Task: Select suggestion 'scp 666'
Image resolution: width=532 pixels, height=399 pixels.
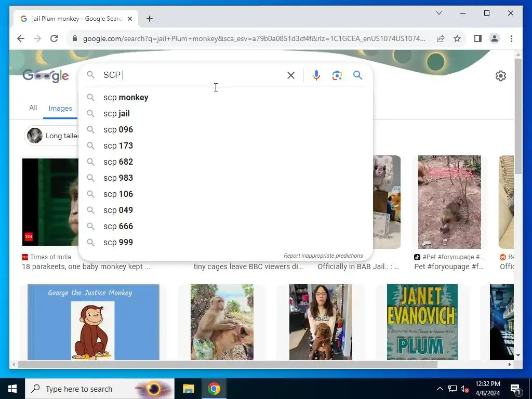Action: [225, 227]
